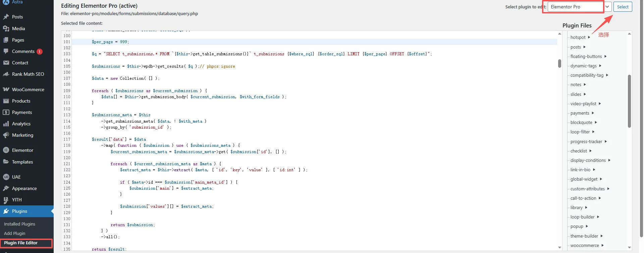644x253 pixels.
Task: Click the Products icon in sidebar
Action: (6, 101)
